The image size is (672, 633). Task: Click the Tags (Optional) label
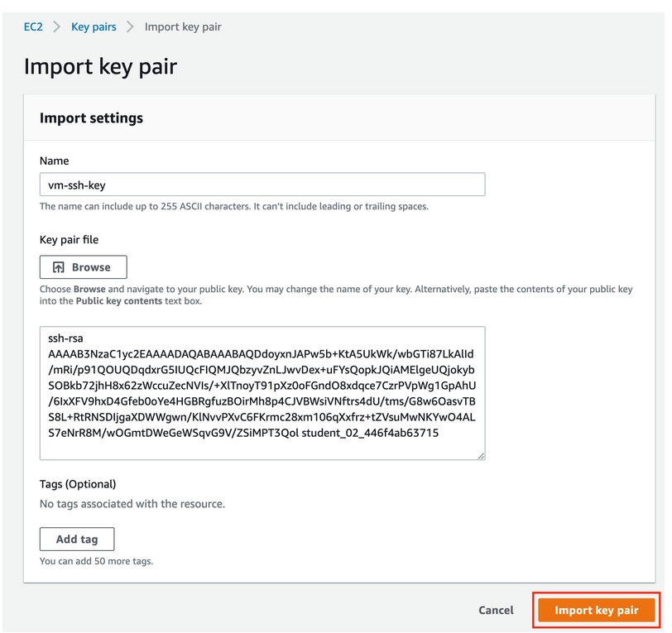[x=78, y=484]
